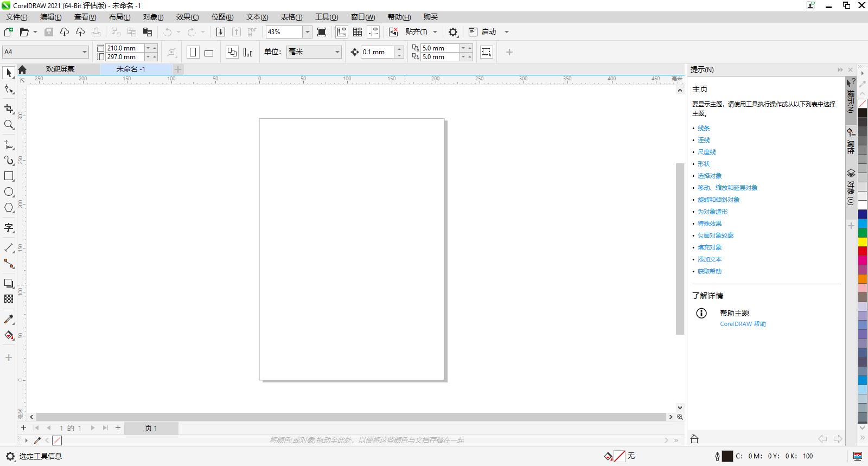Click the nudge distance 0.1 mm field
Screen dimensions: 868x466
coord(378,52)
